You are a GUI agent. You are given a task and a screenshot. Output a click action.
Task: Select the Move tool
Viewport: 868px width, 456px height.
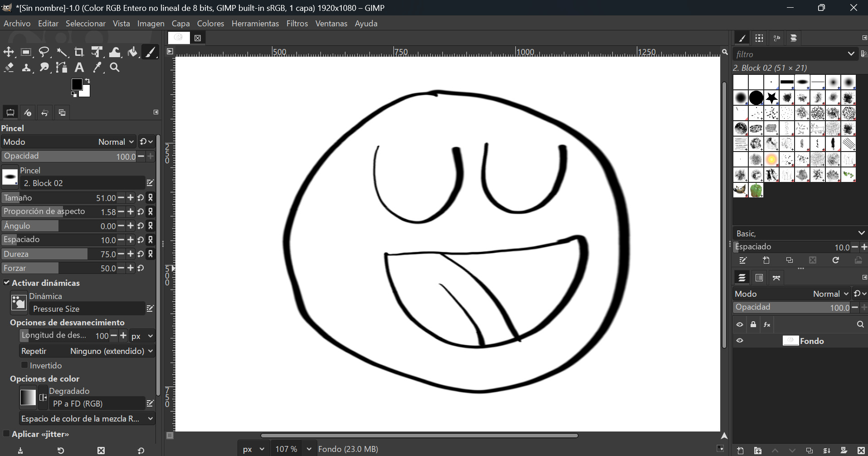click(9, 52)
